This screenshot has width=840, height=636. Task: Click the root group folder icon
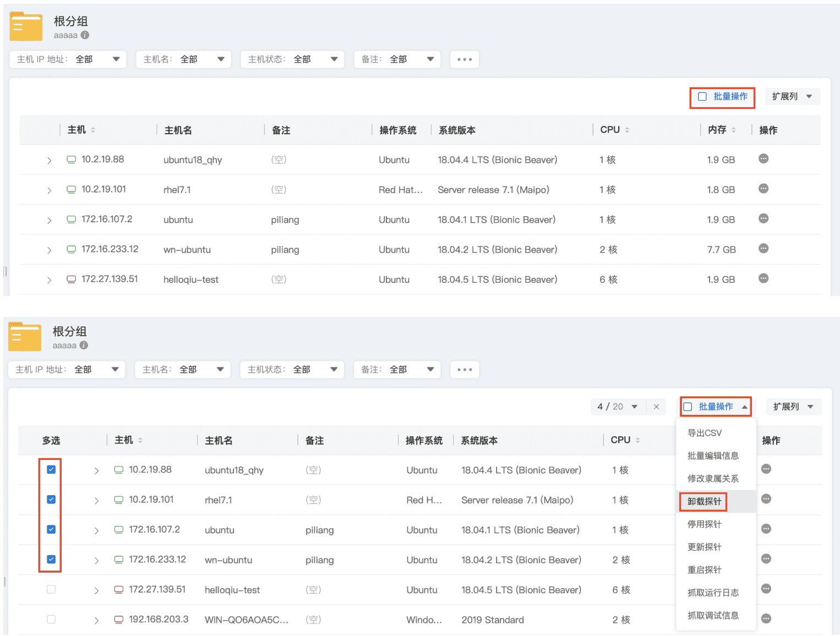(x=26, y=26)
